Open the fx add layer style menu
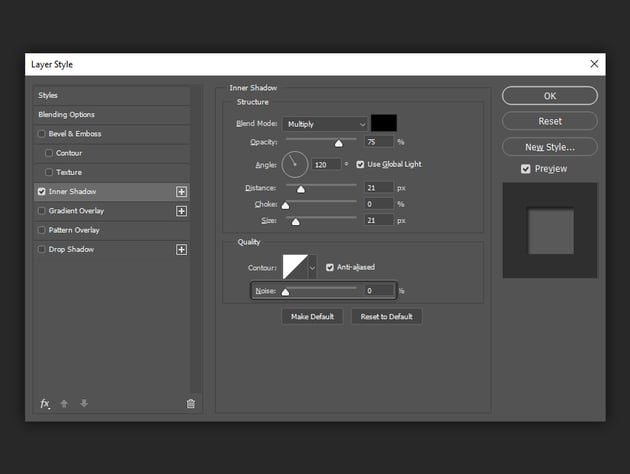 point(45,403)
